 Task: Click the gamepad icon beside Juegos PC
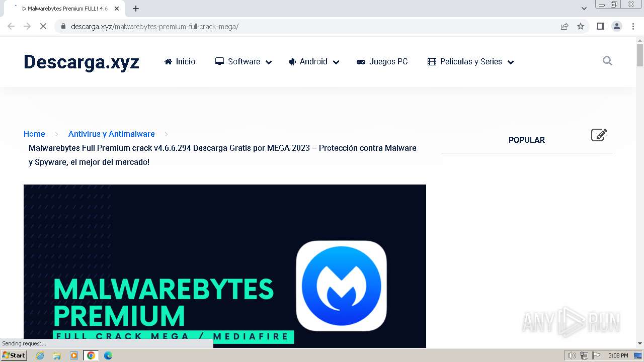361,62
